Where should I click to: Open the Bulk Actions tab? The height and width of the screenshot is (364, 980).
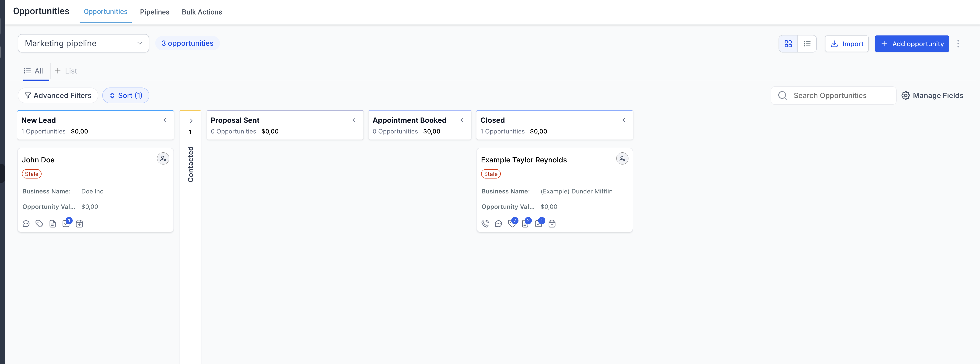click(x=202, y=12)
